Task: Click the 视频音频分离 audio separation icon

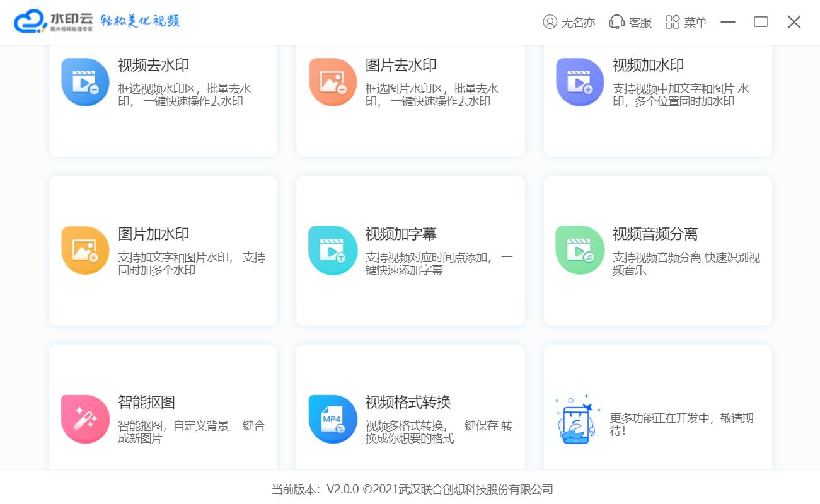Action: (580, 249)
